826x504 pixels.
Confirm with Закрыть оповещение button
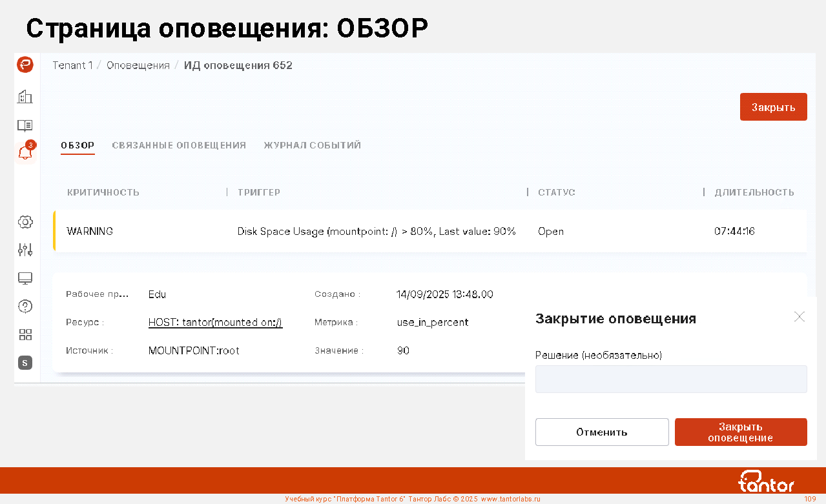(x=741, y=432)
